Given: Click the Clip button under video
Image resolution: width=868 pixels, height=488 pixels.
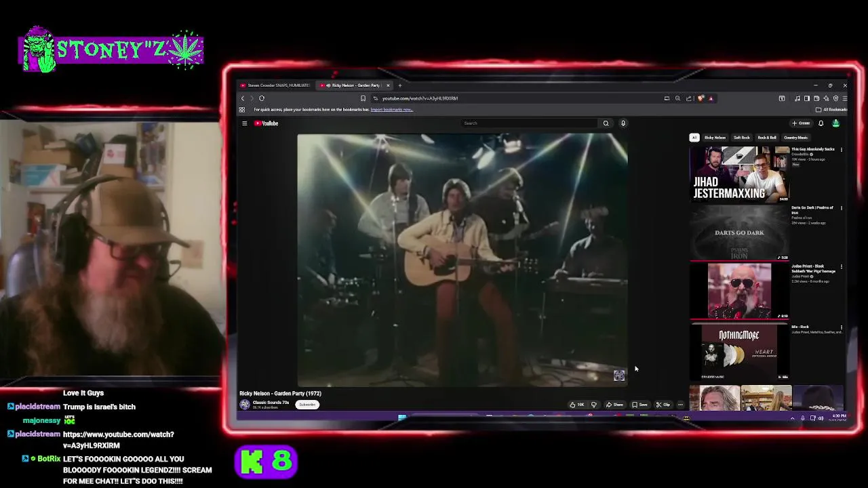Looking at the screenshot, I should pyautogui.click(x=663, y=405).
